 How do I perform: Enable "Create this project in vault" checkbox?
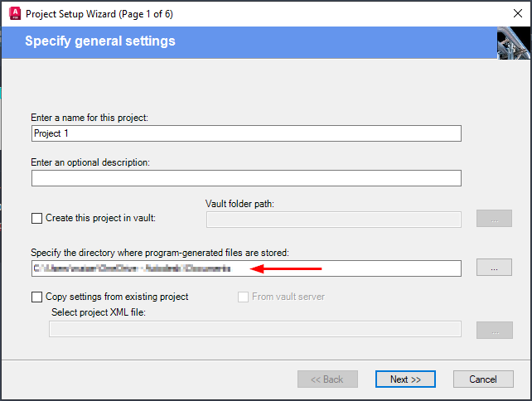(36, 219)
